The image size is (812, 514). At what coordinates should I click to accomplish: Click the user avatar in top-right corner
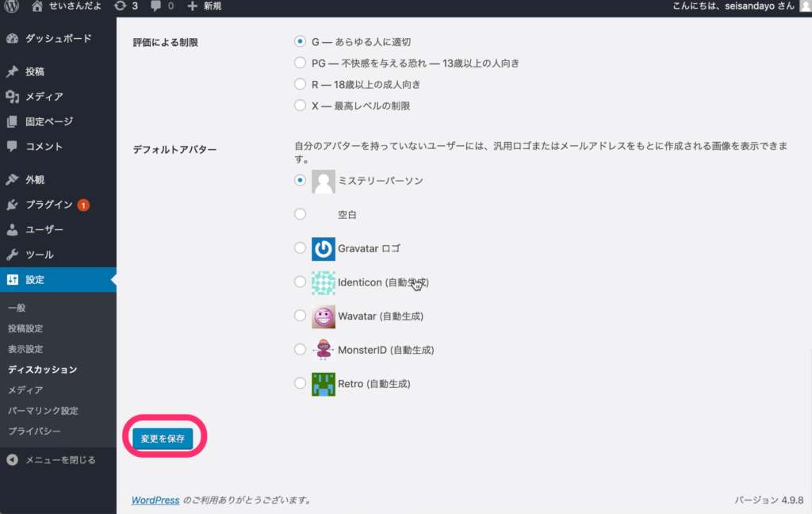click(x=805, y=6)
